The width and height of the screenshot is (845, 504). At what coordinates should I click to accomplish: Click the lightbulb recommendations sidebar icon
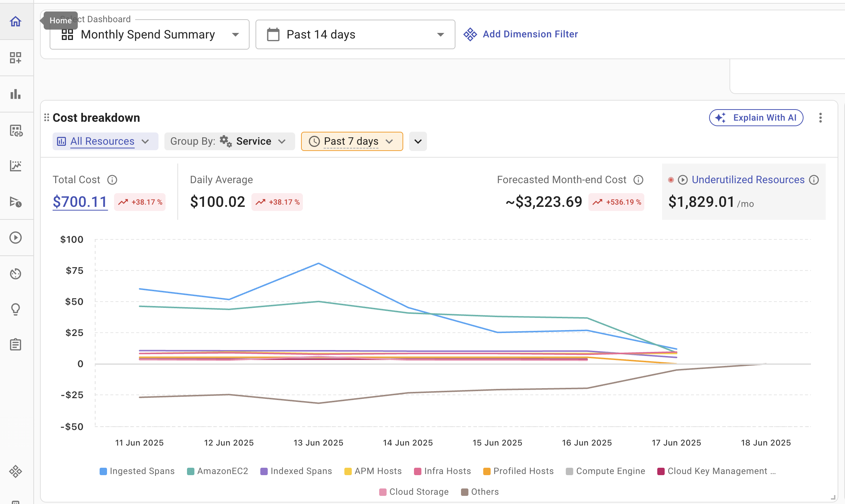(16, 309)
